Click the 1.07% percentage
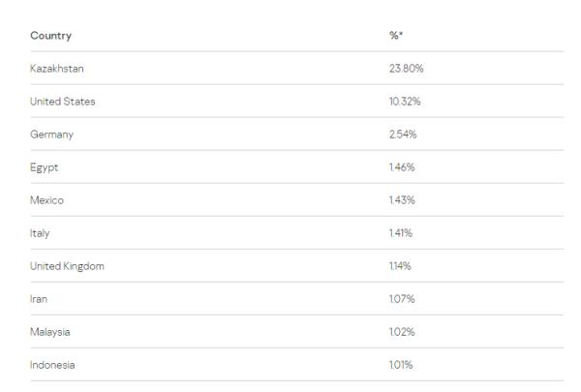This screenshot has width=581, height=392. [402, 299]
